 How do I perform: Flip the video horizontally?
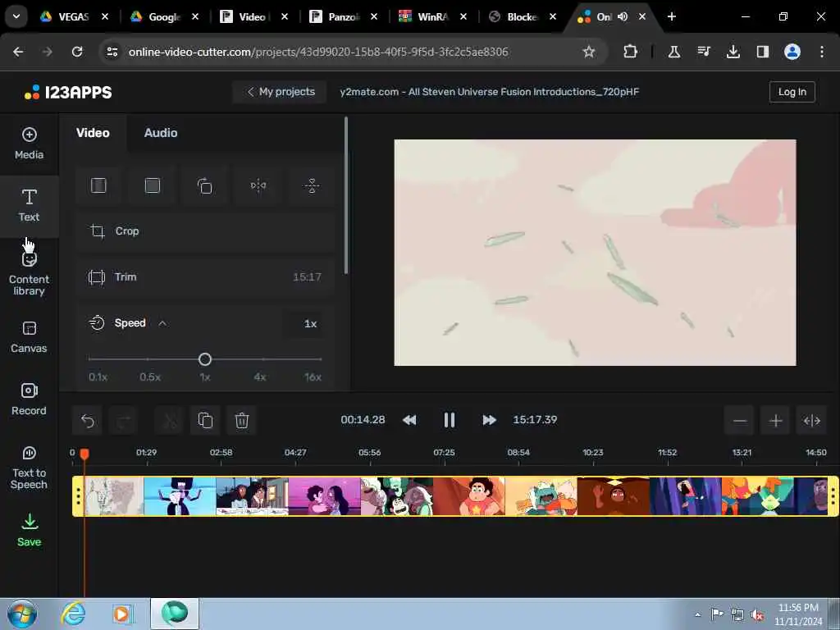tap(258, 186)
